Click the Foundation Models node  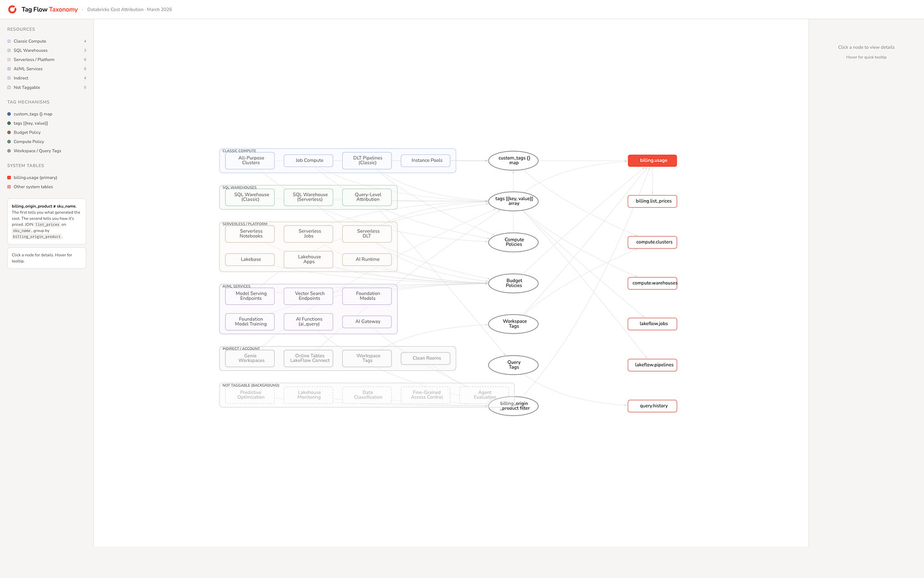point(367,296)
